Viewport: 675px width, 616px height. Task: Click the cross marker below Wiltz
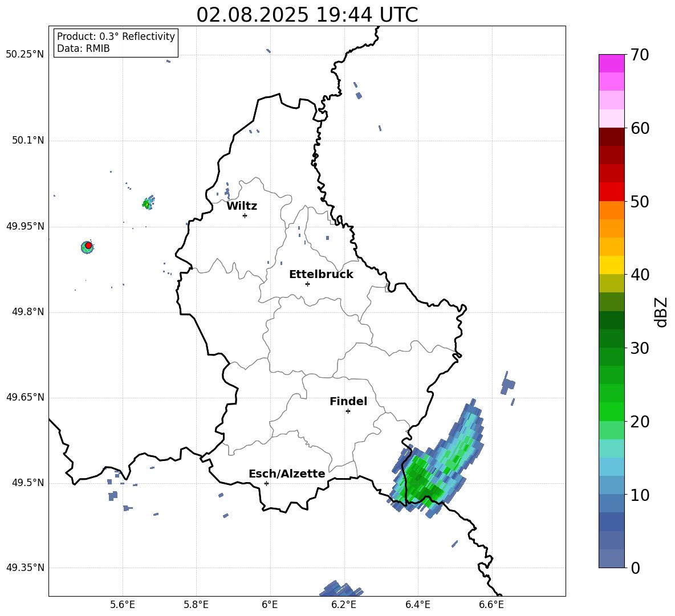245,215
